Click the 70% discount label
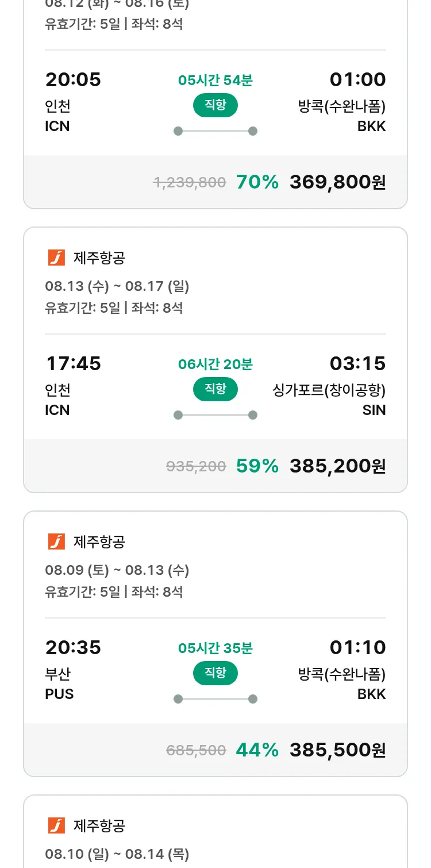Viewport: 431px width, 868px height. (257, 182)
